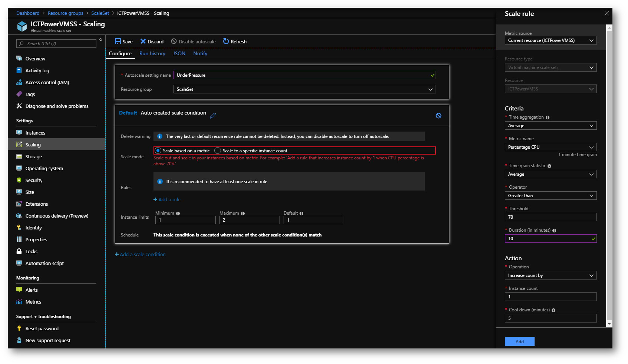This screenshot has width=628, height=364.
Task: Open the Operation dropdown showing Increase count by
Action: coord(551,275)
